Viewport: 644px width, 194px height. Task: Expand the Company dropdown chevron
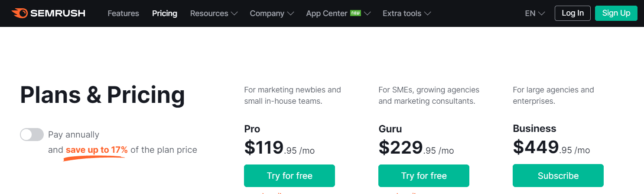click(x=290, y=13)
